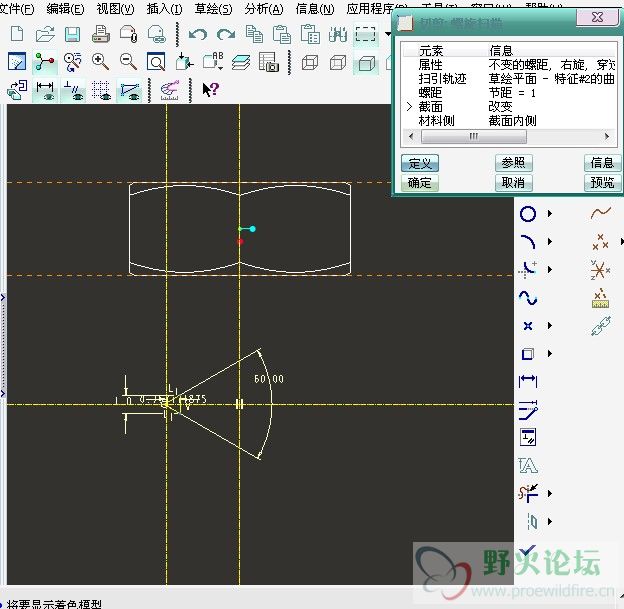
Task: Cancel with the 取消 button
Action: click(513, 183)
